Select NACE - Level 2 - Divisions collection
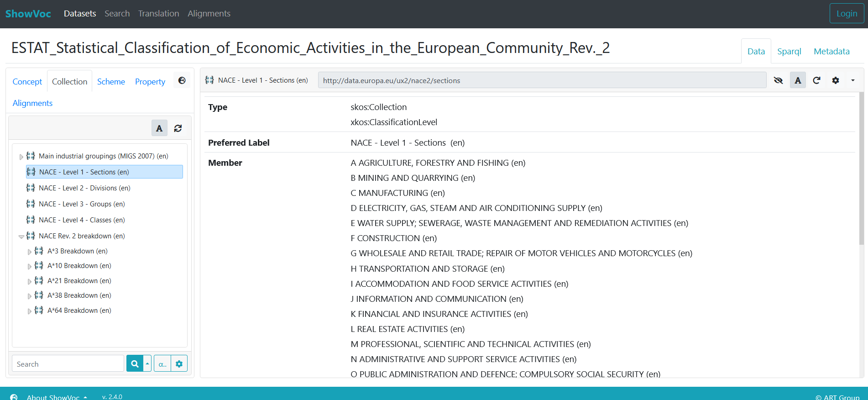The image size is (868, 400). 84,188
